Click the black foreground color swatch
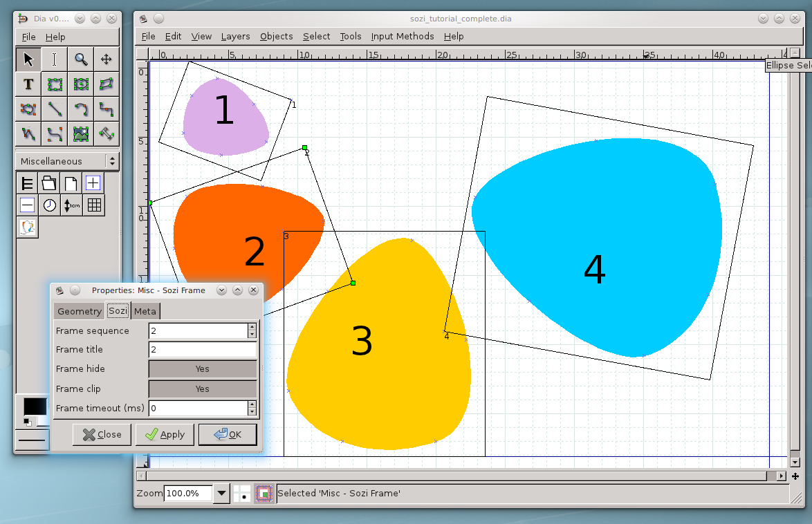This screenshot has width=812, height=524. (35, 407)
